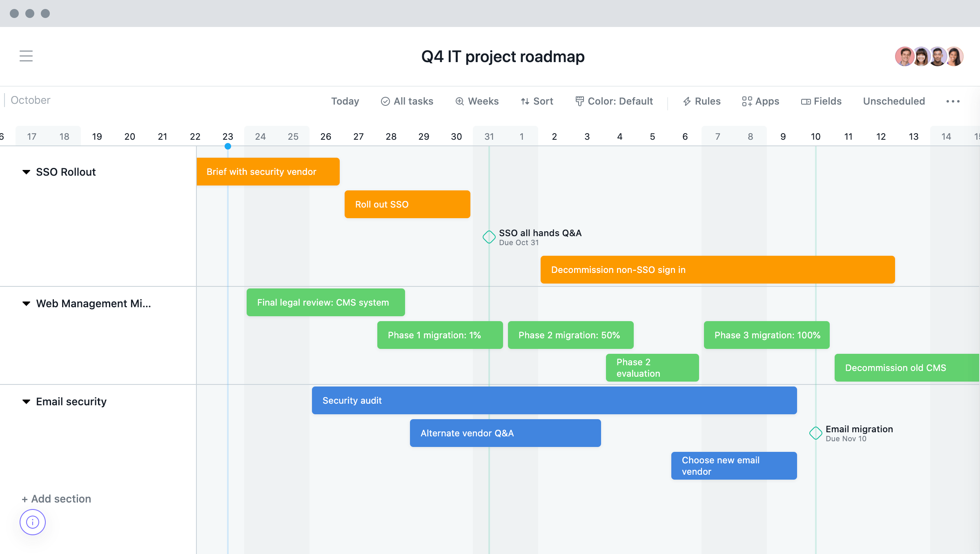Click the Email migration milestone diamond
The height and width of the screenshot is (554, 980).
point(816,432)
